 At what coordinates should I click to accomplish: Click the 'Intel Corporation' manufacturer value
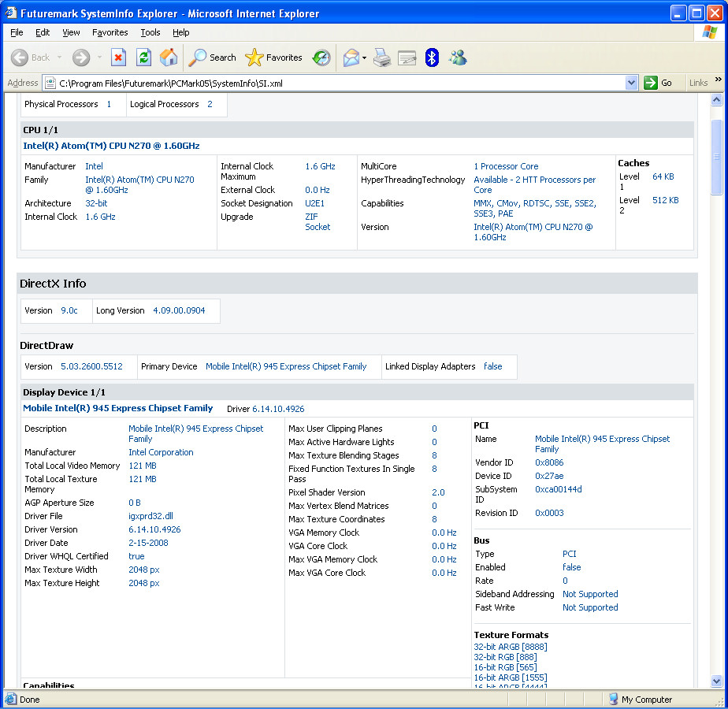click(161, 452)
